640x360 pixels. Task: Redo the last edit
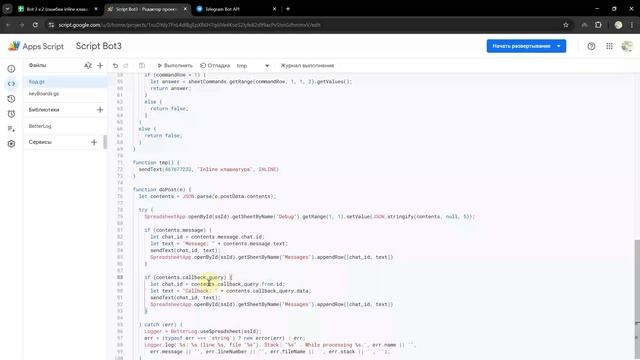coord(126,65)
